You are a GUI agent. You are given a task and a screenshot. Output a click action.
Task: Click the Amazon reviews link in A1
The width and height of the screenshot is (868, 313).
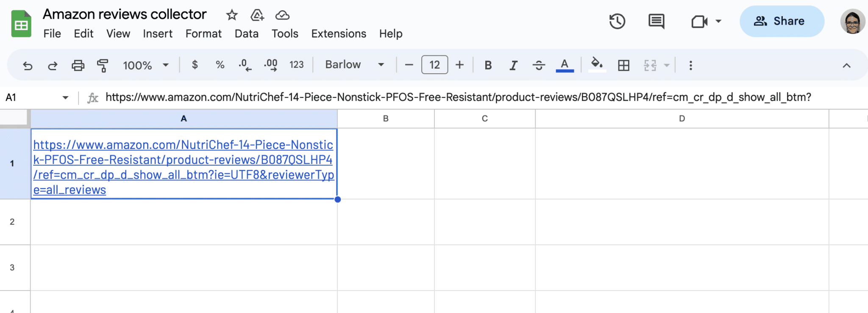[184, 167]
